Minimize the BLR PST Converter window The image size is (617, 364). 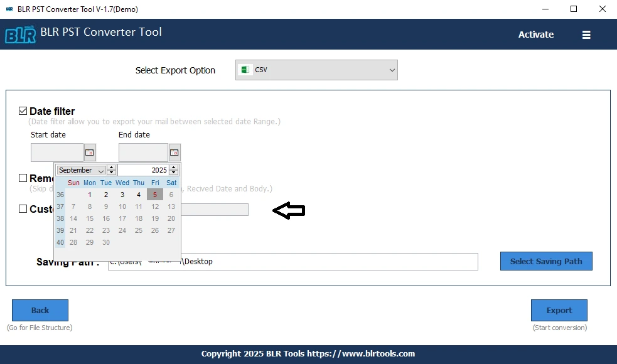coord(545,9)
